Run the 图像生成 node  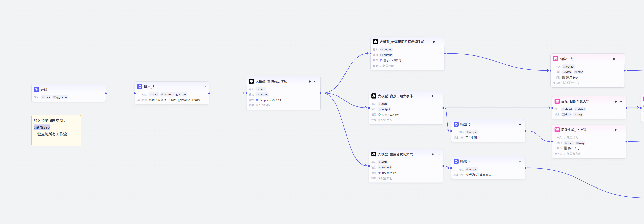pos(614,59)
